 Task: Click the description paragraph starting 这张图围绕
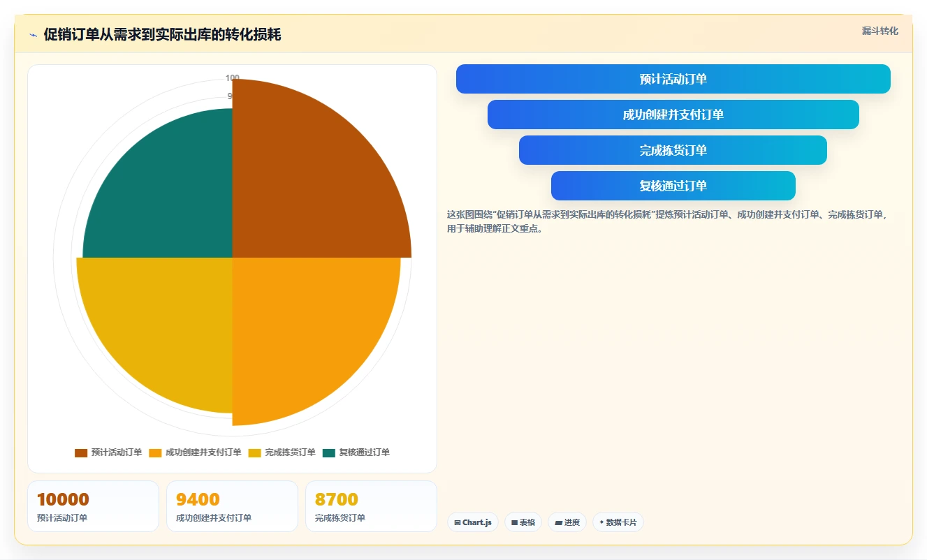pos(668,221)
